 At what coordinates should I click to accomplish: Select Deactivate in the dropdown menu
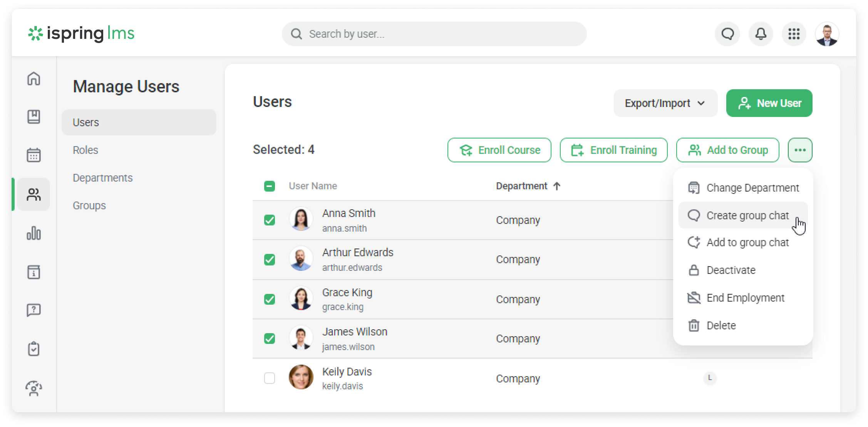[731, 270]
